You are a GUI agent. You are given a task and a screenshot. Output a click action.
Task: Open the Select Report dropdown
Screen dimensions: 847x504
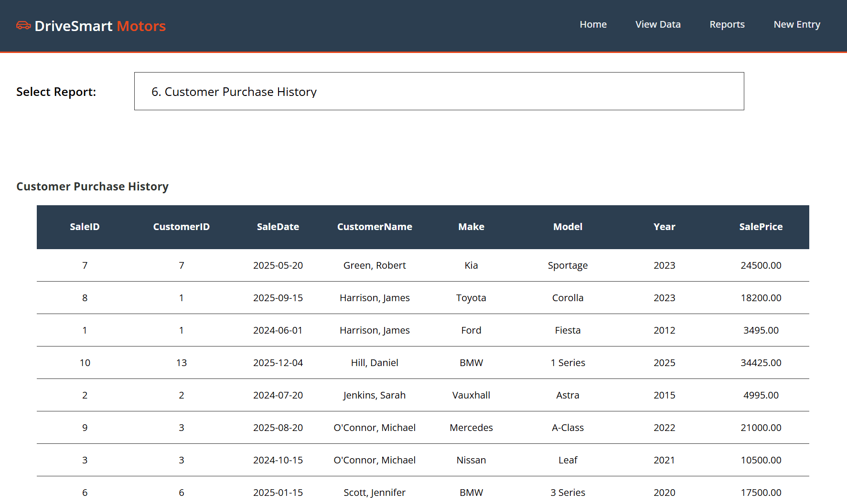[439, 91]
